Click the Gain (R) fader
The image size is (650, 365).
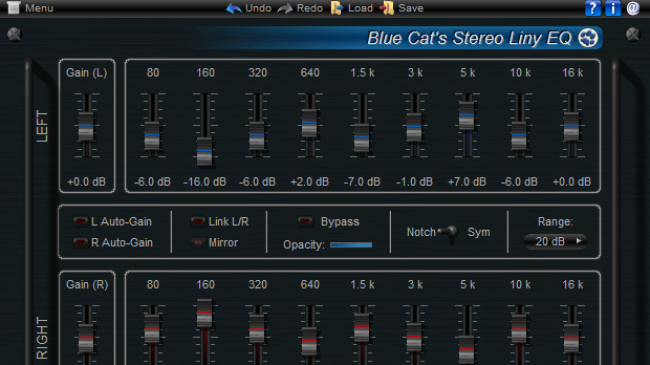click(86, 338)
